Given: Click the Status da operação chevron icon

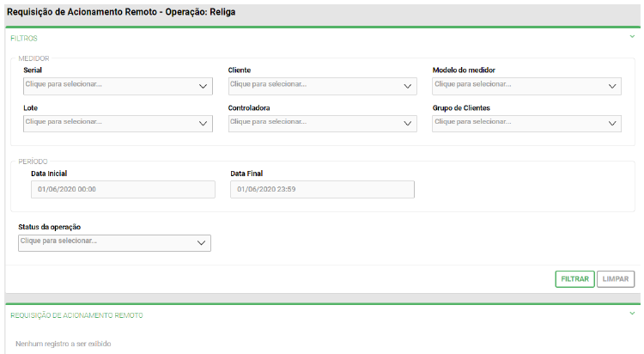Looking at the screenshot, I should (x=201, y=243).
